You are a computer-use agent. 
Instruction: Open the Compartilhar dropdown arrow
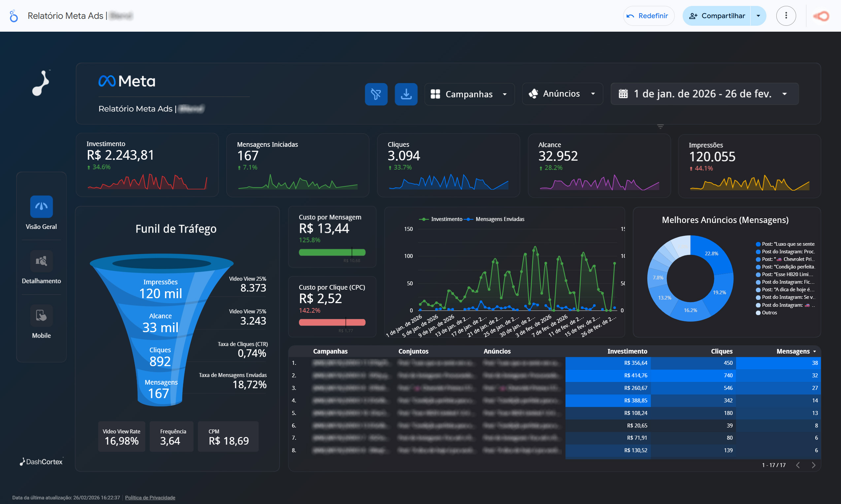pyautogui.click(x=758, y=16)
